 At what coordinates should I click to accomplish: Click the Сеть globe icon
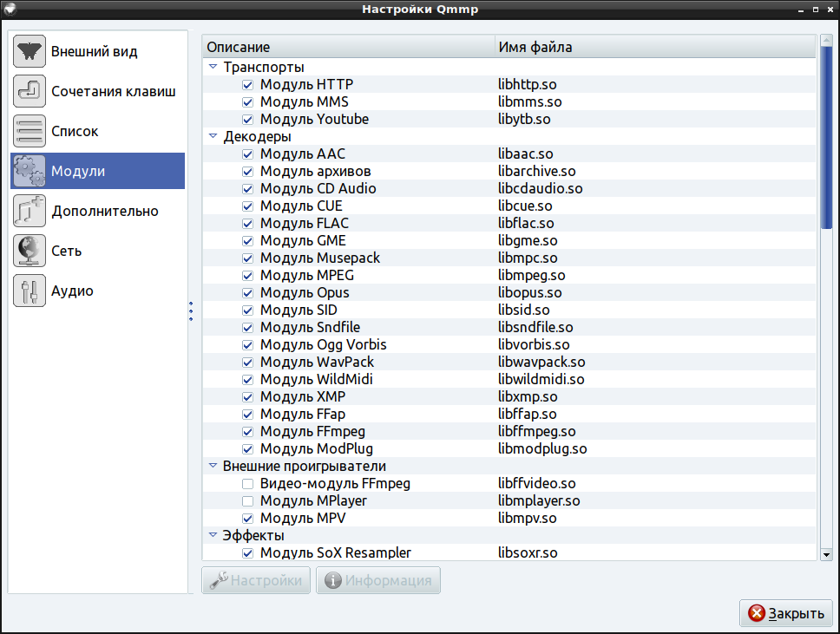click(x=30, y=252)
